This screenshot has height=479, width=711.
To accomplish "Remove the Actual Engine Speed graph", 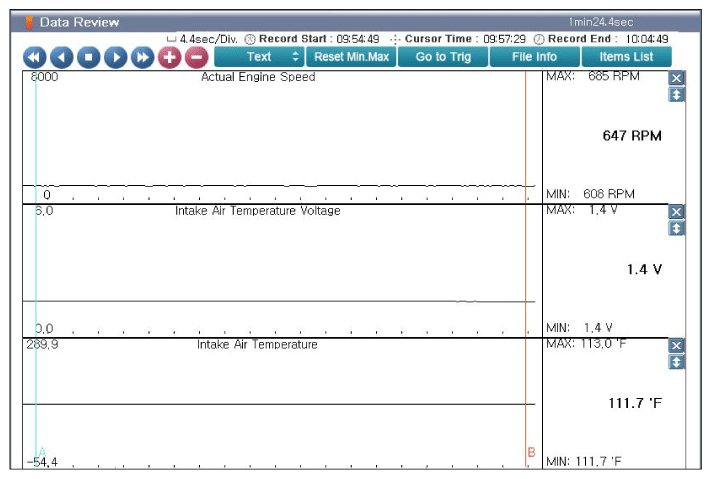I will [677, 78].
